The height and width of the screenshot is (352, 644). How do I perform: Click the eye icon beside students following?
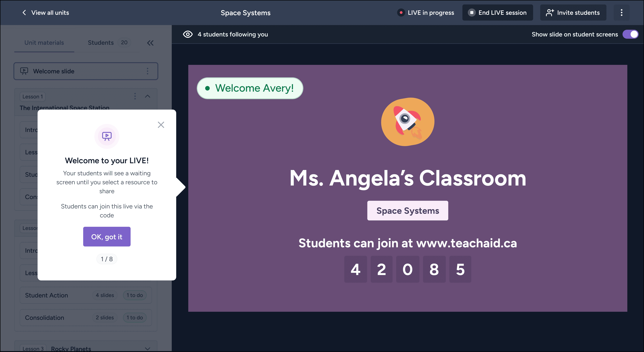coord(188,34)
